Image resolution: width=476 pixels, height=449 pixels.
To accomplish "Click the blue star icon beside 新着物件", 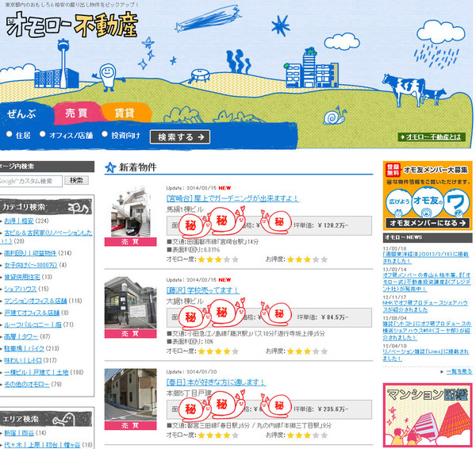I will (x=110, y=167).
